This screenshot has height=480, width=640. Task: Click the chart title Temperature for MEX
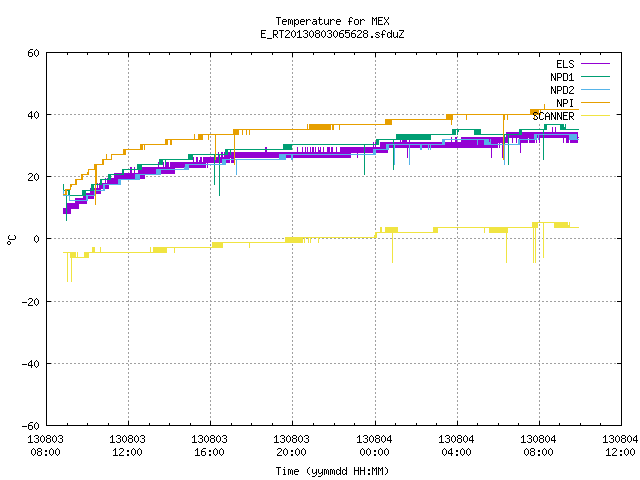[332, 21]
